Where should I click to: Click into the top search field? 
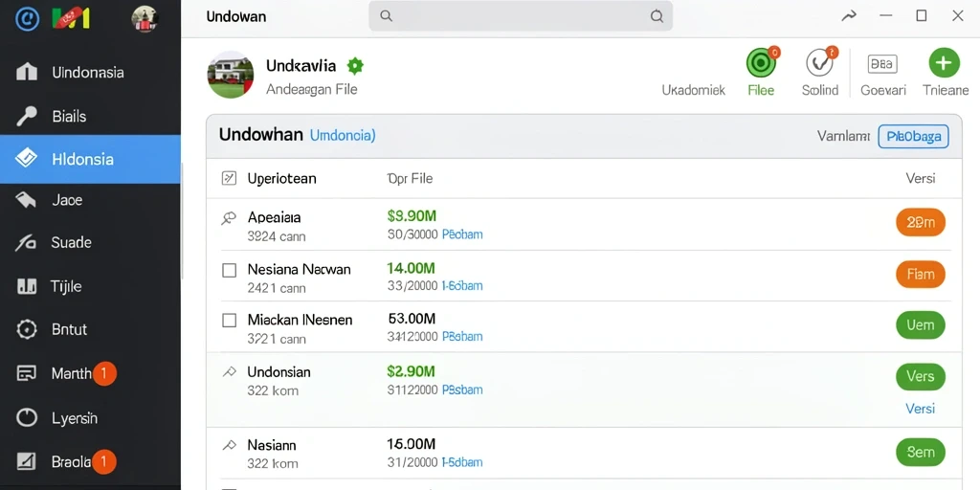coord(521,16)
